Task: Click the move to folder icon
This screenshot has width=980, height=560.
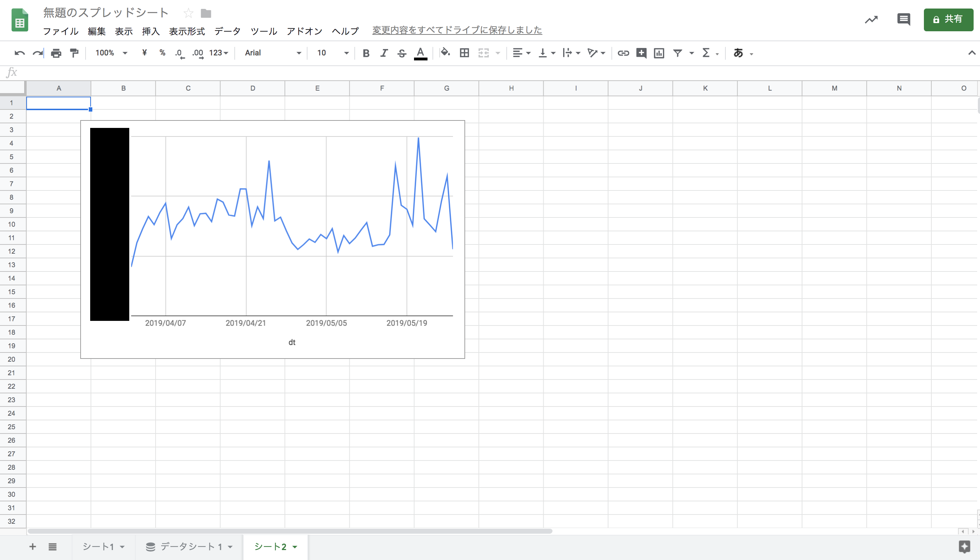Action: [206, 14]
